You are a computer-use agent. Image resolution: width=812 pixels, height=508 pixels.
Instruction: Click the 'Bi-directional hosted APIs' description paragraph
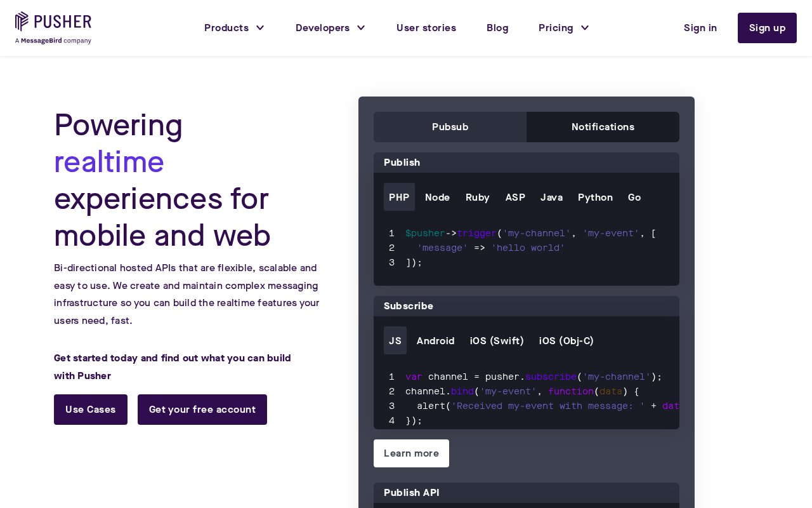pos(187,294)
